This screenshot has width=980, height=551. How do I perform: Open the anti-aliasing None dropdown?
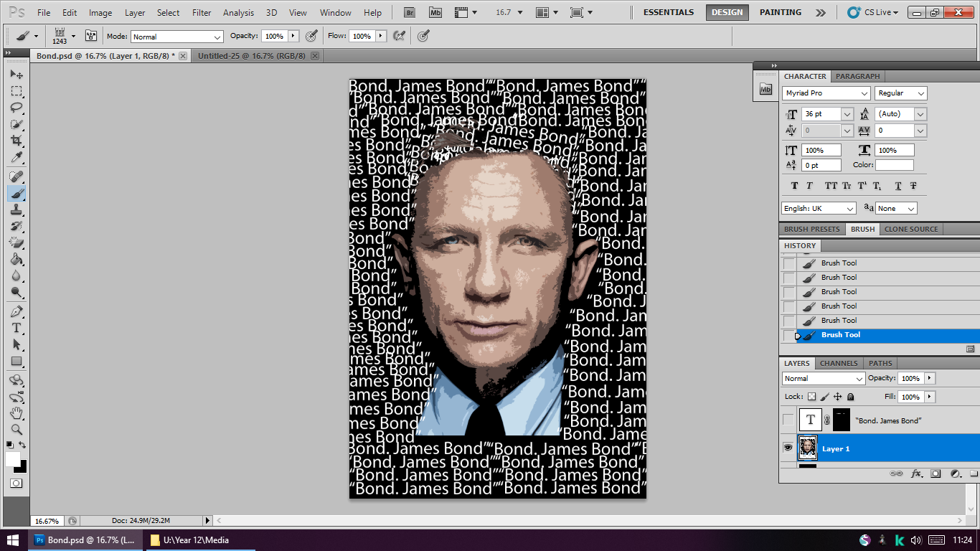pos(897,208)
